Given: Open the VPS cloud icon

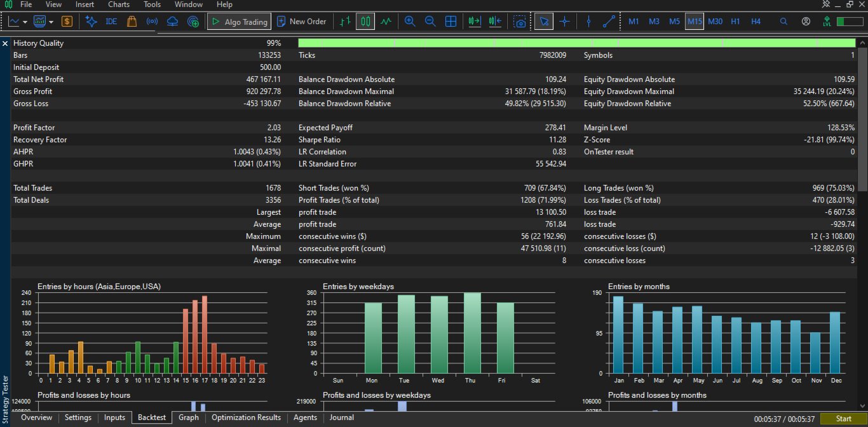Looking at the screenshot, I should (172, 21).
